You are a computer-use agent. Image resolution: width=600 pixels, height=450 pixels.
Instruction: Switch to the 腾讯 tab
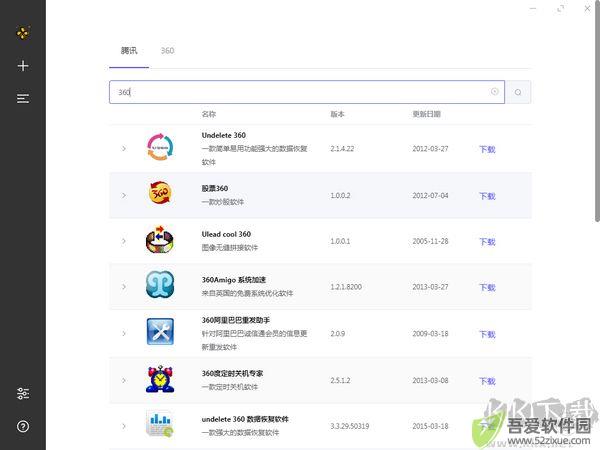click(x=129, y=51)
